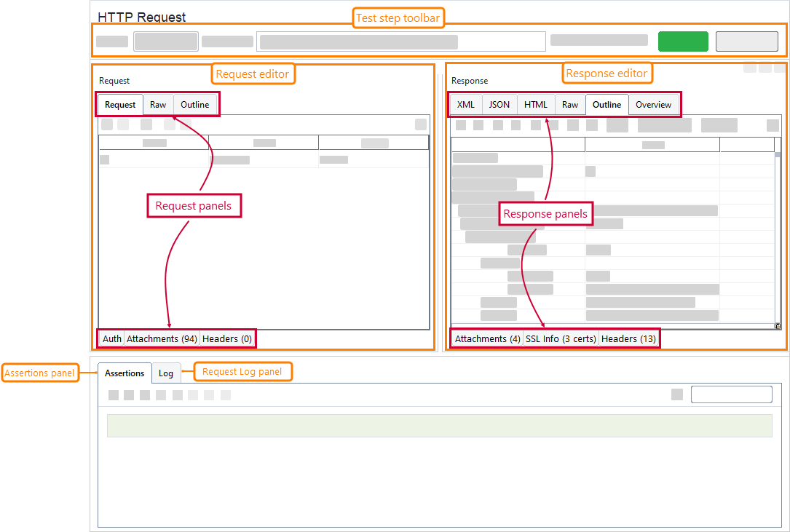Open the HTTP method dropdown in the test step toolbar
Screen dimensions: 790x532
(165, 41)
